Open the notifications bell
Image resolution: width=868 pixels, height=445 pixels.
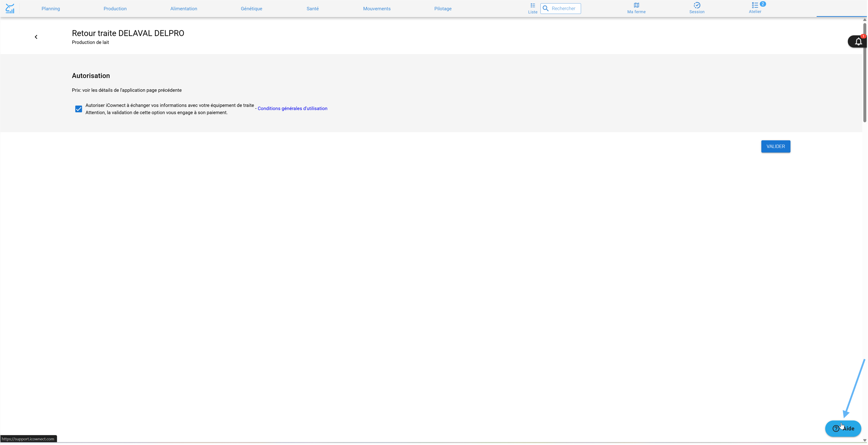858,42
